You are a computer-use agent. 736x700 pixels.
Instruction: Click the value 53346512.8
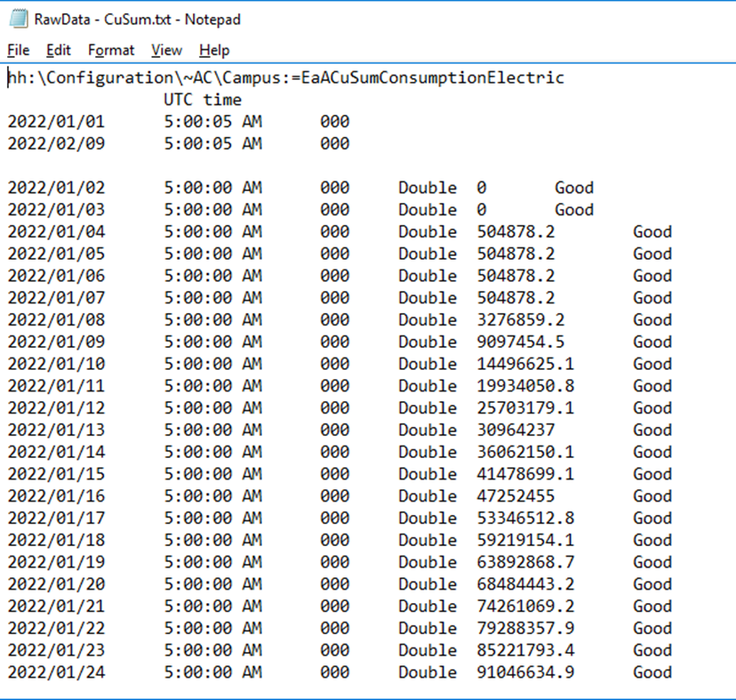click(525, 519)
